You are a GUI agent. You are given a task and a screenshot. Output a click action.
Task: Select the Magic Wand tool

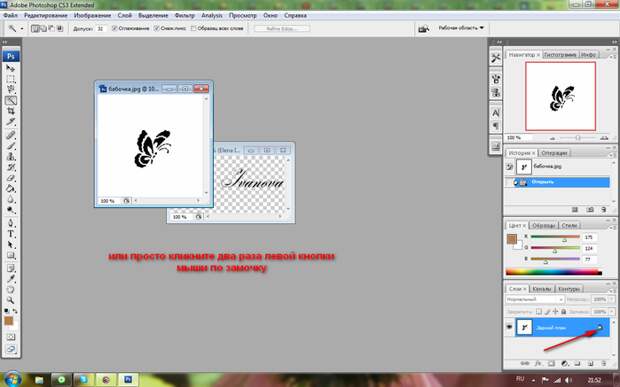coord(11,100)
